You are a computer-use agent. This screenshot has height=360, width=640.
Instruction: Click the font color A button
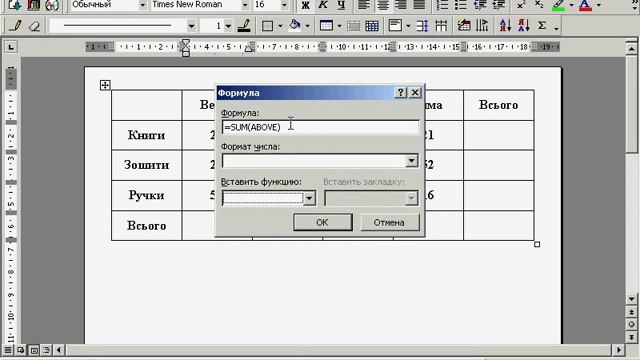pyautogui.click(x=586, y=5)
